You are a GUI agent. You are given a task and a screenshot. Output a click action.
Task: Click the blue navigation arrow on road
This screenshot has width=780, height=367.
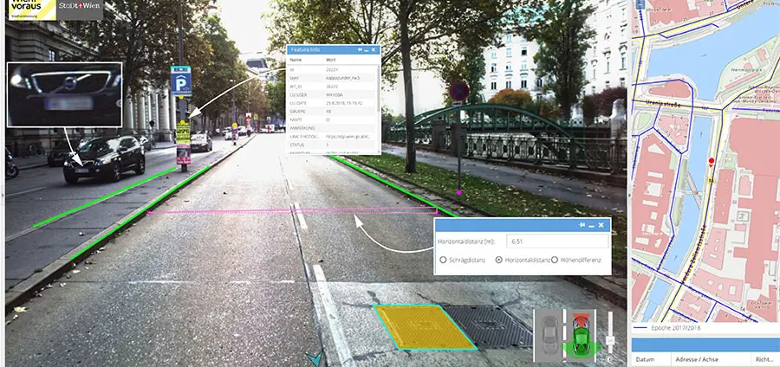[x=314, y=358]
